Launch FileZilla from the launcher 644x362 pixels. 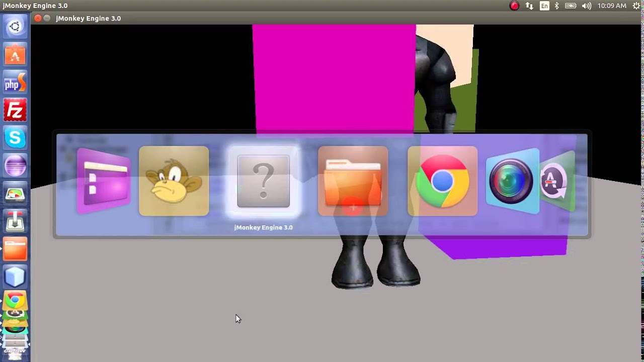[15, 110]
